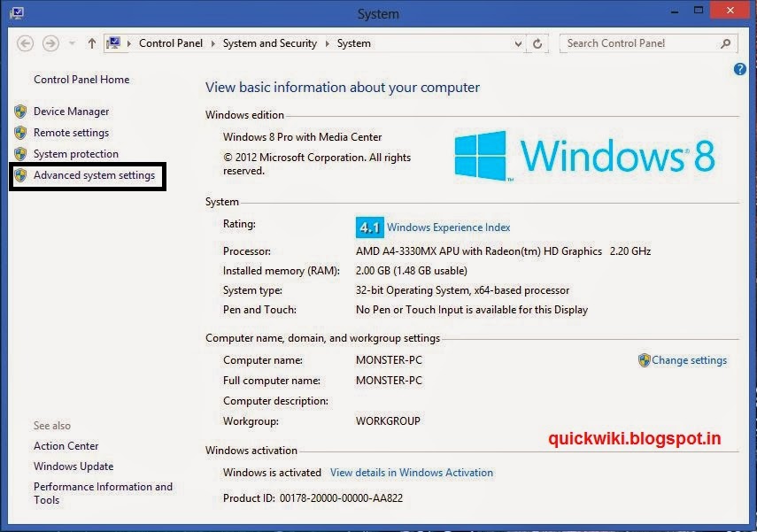Expand the arrow after Control Panel breadcrumb
The width and height of the screenshot is (757, 532).
coord(212,43)
